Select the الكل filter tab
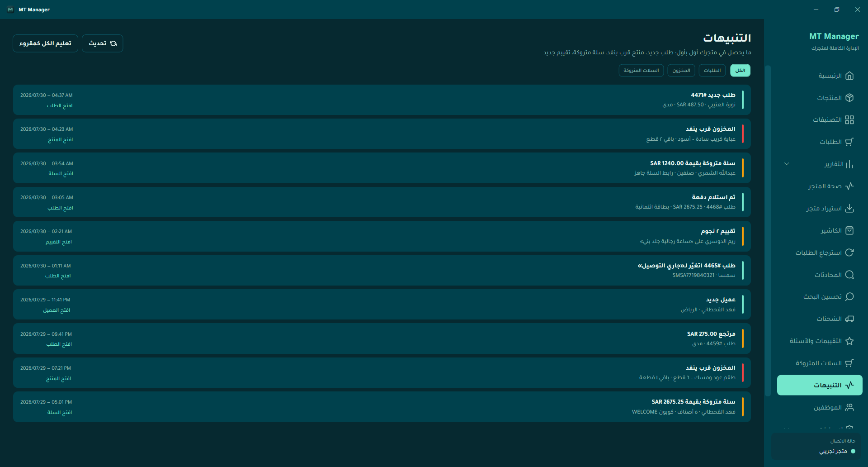Image resolution: width=868 pixels, height=467 pixels. [740, 71]
